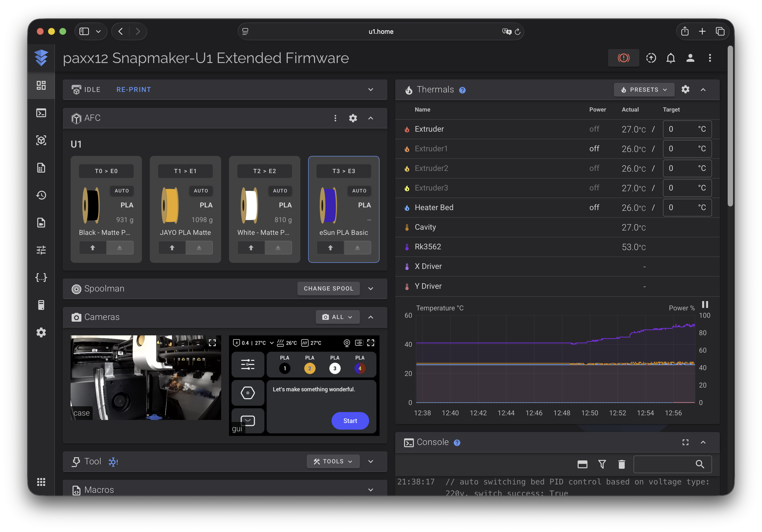762x532 pixels.
Task: Maximize the case camera view
Action: [212, 343]
